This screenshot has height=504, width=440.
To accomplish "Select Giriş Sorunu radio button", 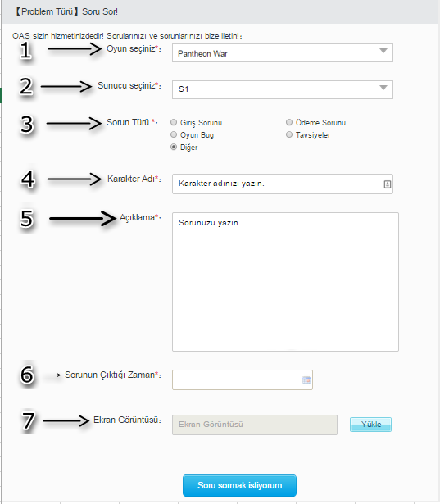I will [174, 122].
